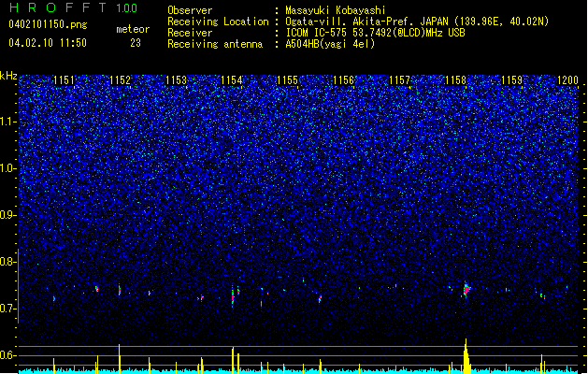Viewport: 588px width, 374px height.
Task: Click the HROFFT title text
Action: 58,7
